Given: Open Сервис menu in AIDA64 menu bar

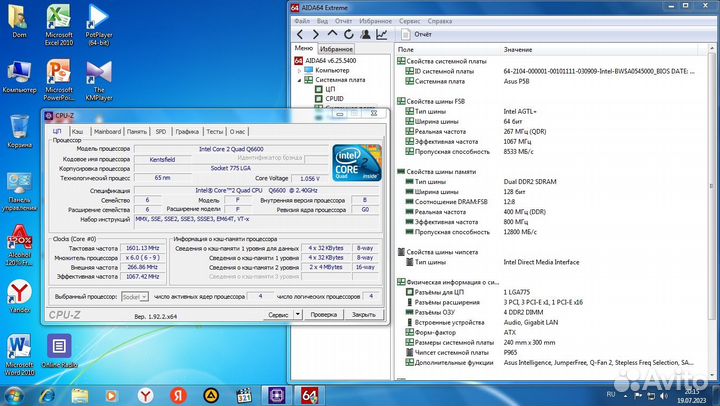Looking at the screenshot, I should (x=410, y=21).
